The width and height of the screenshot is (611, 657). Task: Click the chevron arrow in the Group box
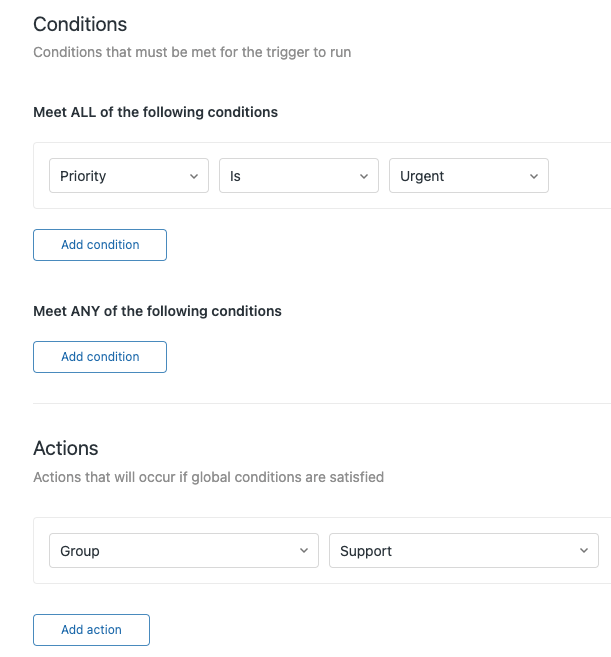[x=304, y=551]
